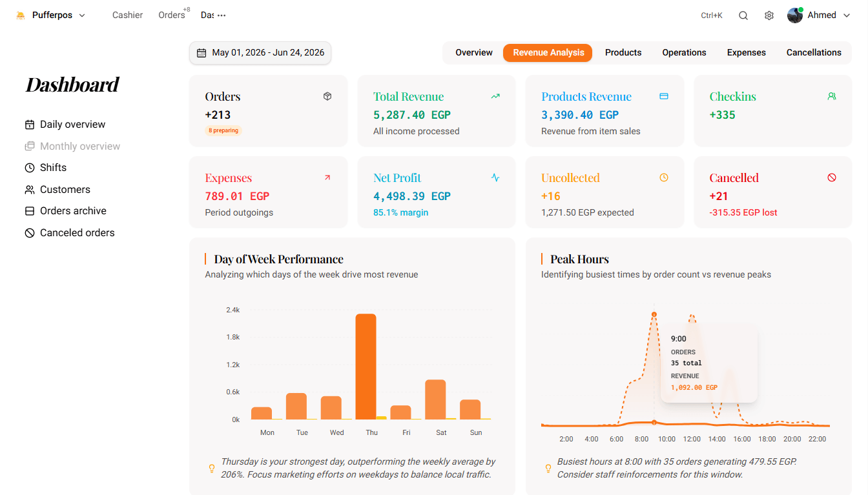868x495 pixels.
Task: Click the search magnifier icon
Action: tap(743, 15)
